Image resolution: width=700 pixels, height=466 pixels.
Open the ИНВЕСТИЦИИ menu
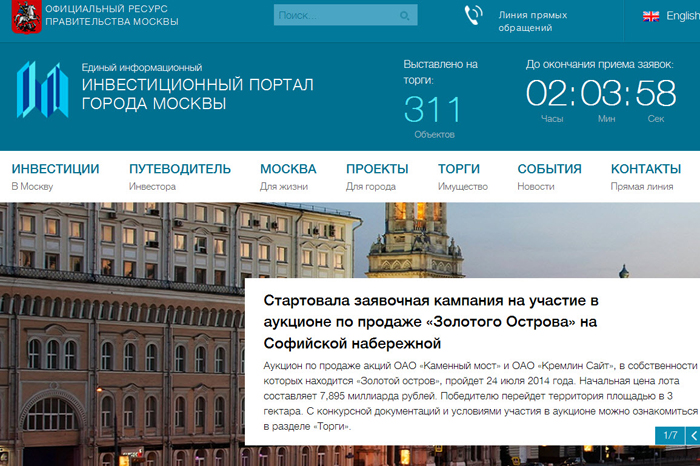tap(55, 169)
